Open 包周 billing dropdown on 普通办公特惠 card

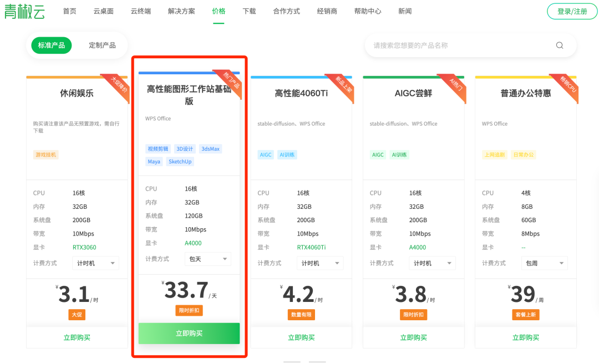click(x=545, y=263)
